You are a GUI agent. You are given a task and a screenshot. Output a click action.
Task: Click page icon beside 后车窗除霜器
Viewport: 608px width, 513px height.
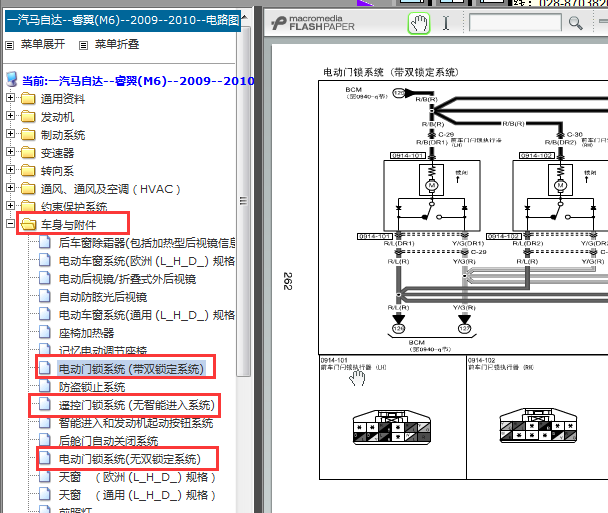tap(45, 242)
